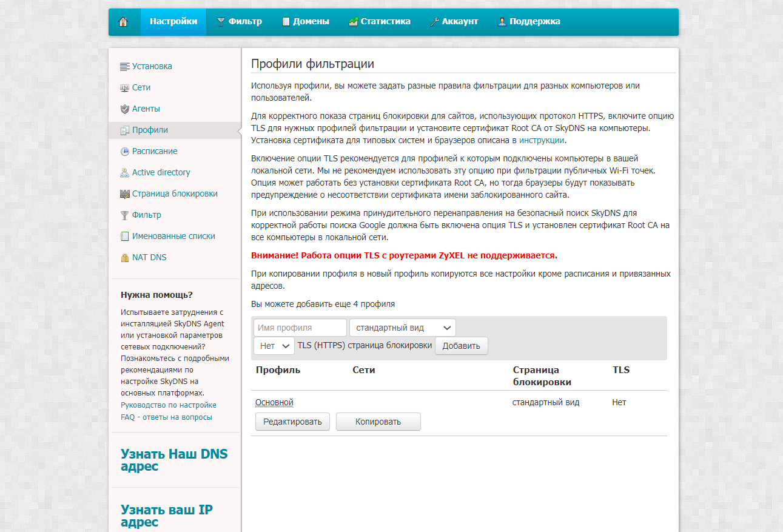Screen dimensions: 783x532
Task: Click the network icon beside Сети
Action: pos(125,88)
